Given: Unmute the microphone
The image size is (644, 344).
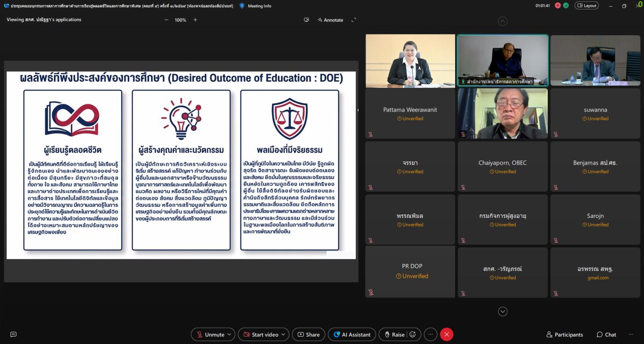Looking at the screenshot, I should (210, 335).
